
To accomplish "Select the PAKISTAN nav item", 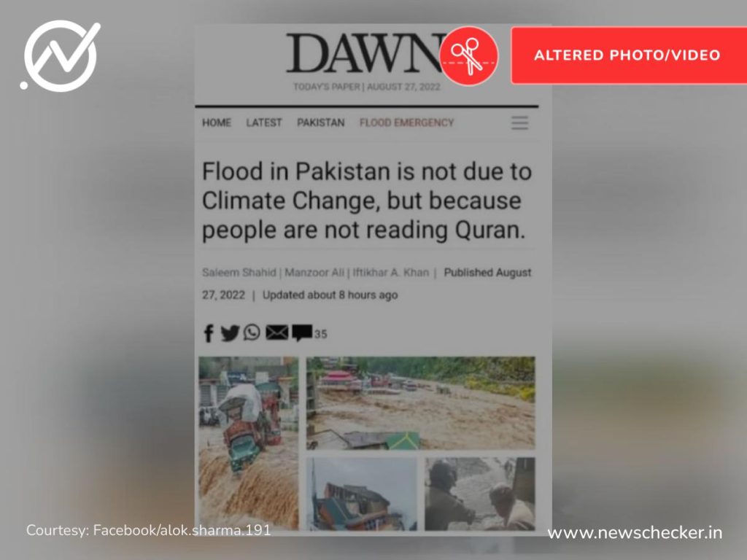I will click(x=321, y=122).
